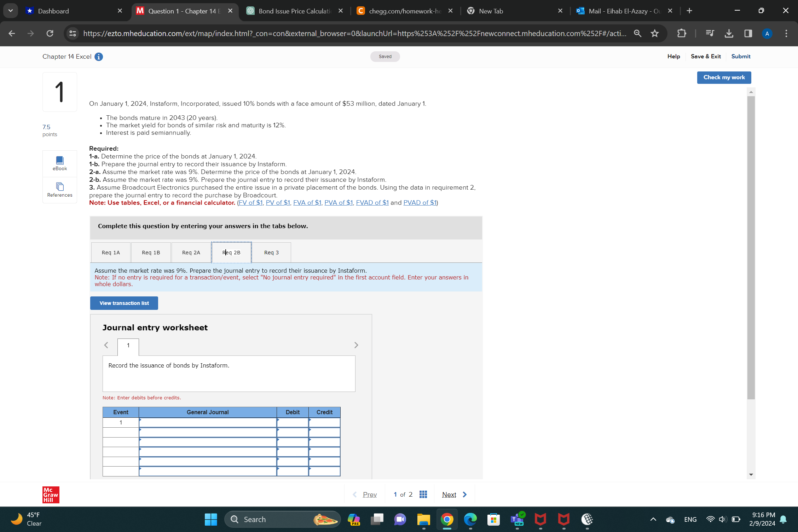The height and width of the screenshot is (532, 798).
Task: Expand hidden icons in the system tray
Action: click(653, 519)
